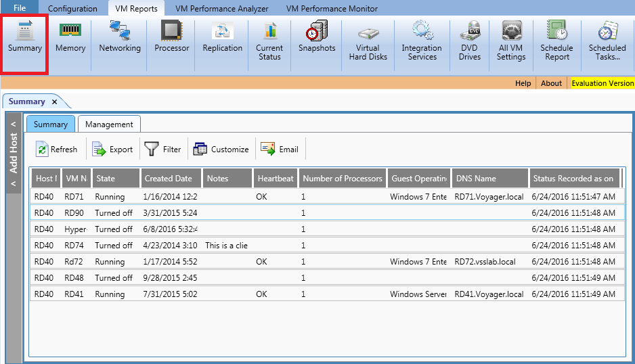Open the DVD Drives report
Viewport: 635px width, 364px height.
(470, 42)
